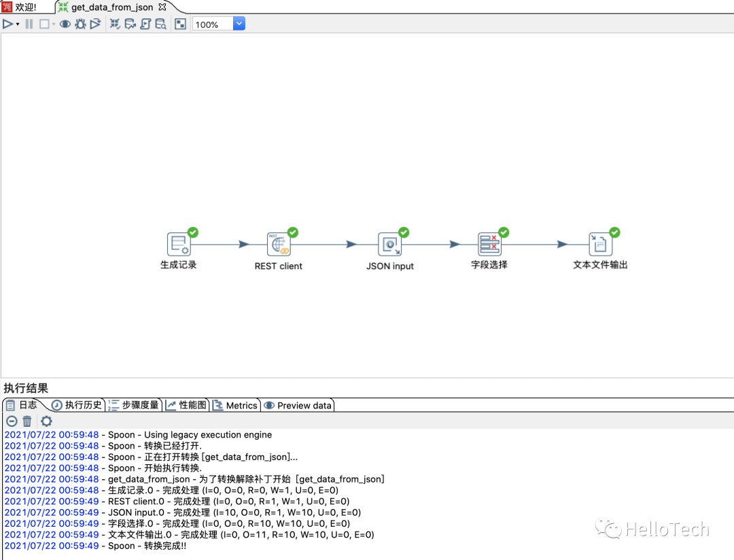Click the 生成记录 step label
This screenshot has height=560, width=734.
tap(178, 264)
